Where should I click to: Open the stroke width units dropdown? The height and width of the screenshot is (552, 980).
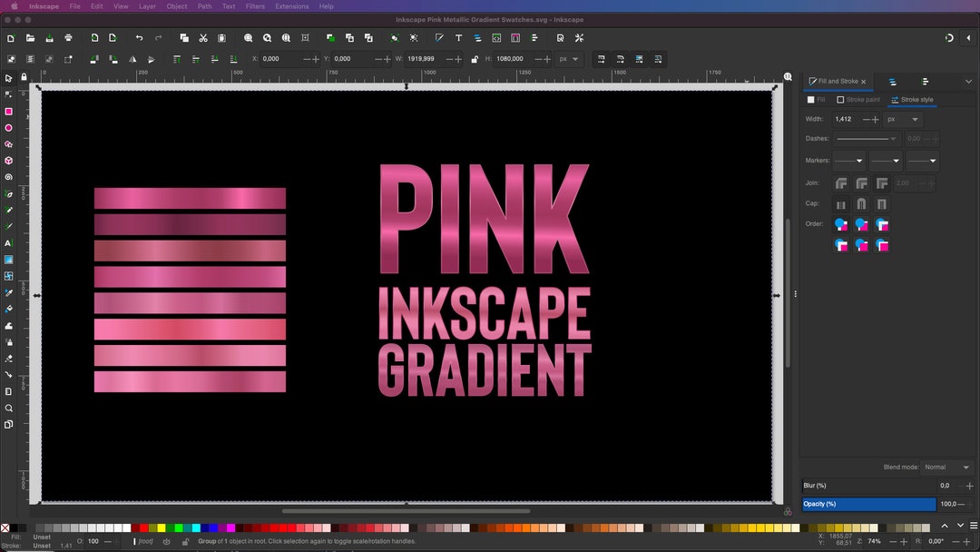[903, 119]
